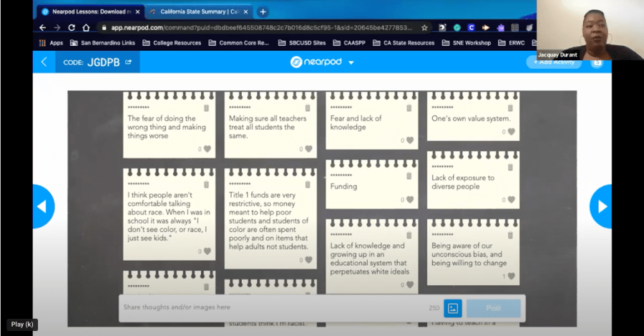Expand the nearpod logo dropdown arrow
The image size is (644, 336).
(351, 62)
